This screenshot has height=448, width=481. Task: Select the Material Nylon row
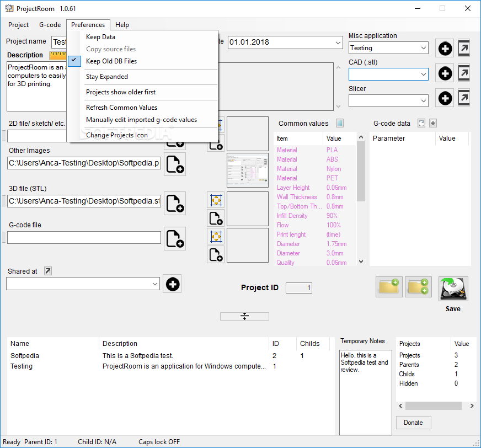(315, 169)
